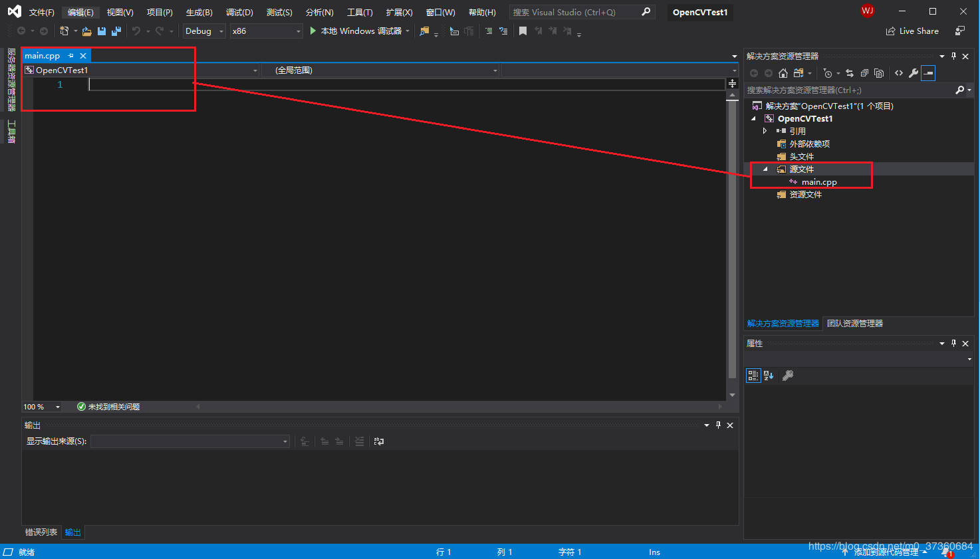Click the Live Share button
Screen dimensions: 980x559
click(x=912, y=31)
